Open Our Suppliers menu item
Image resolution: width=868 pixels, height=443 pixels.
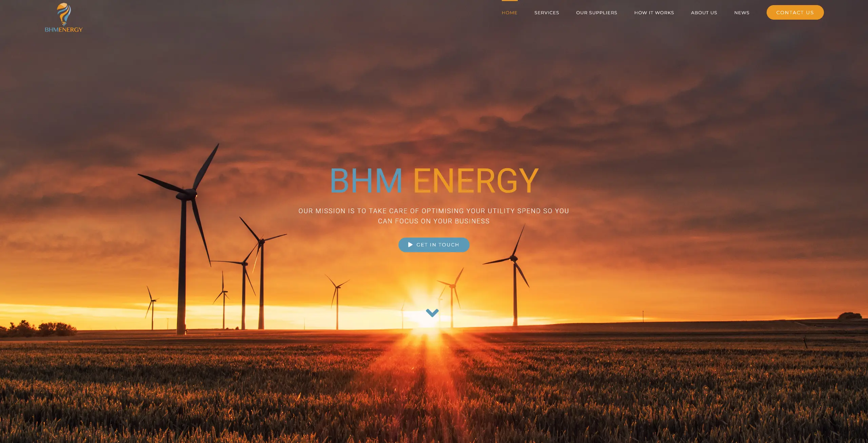pos(596,13)
